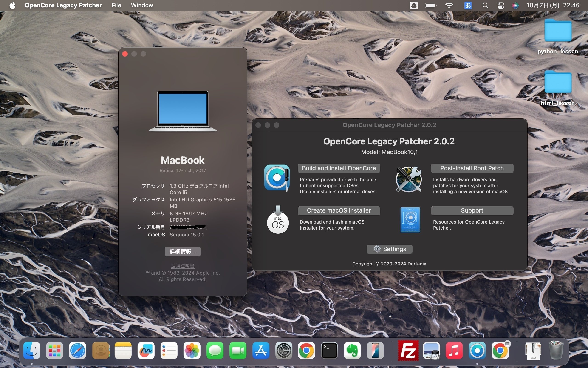The height and width of the screenshot is (368, 588).
Task: Launch Freeform from the Dock
Action: pos(146,351)
